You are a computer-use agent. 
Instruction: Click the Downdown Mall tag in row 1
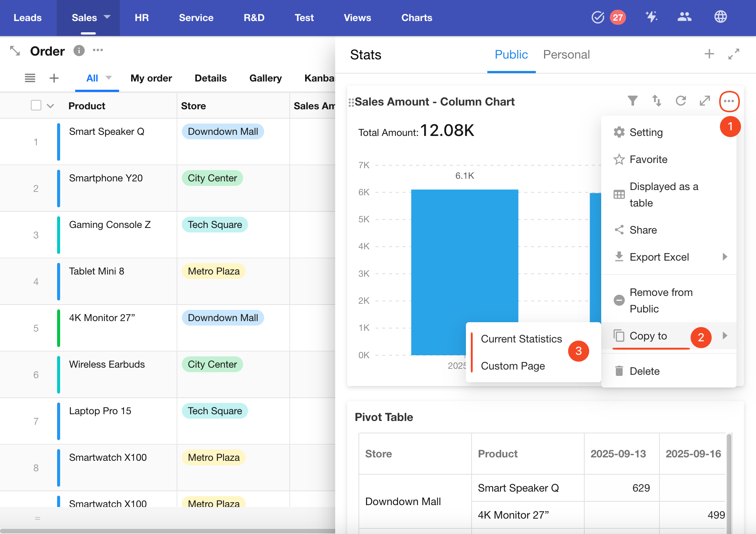(223, 131)
